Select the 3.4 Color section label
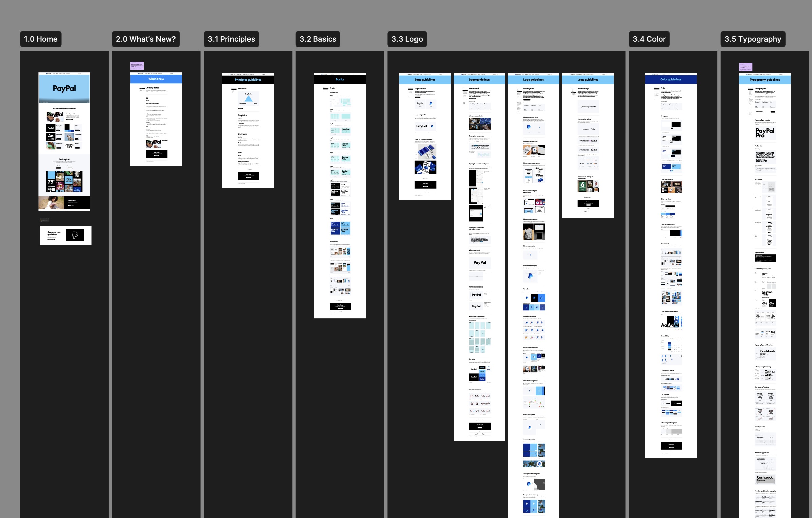This screenshot has height=518, width=812. point(649,39)
